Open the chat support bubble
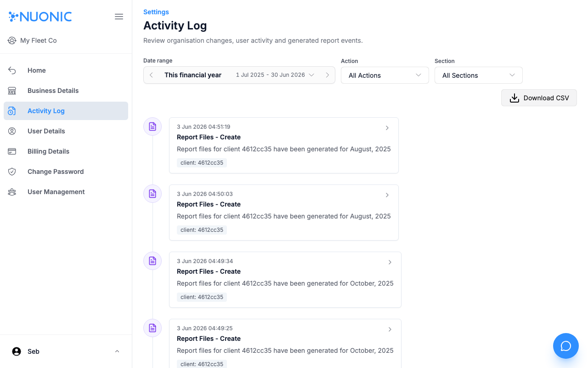This screenshot has width=588, height=368. pyautogui.click(x=566, y=346)
